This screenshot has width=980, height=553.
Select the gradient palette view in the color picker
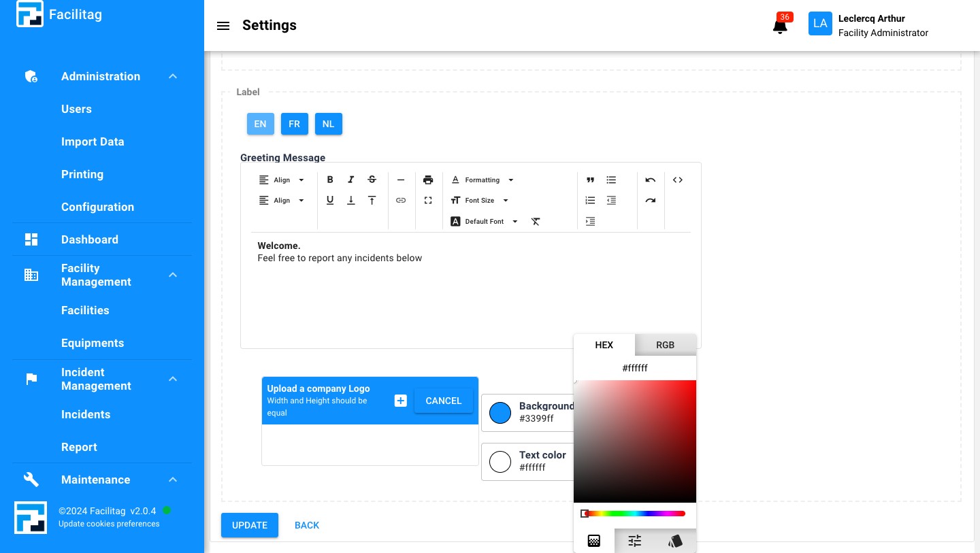coord(594,541)
